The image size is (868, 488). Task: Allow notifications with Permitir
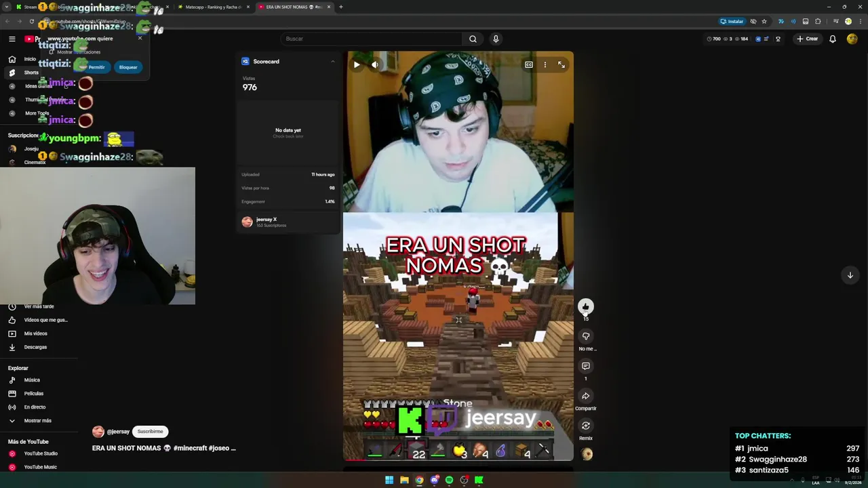point(96,67)
